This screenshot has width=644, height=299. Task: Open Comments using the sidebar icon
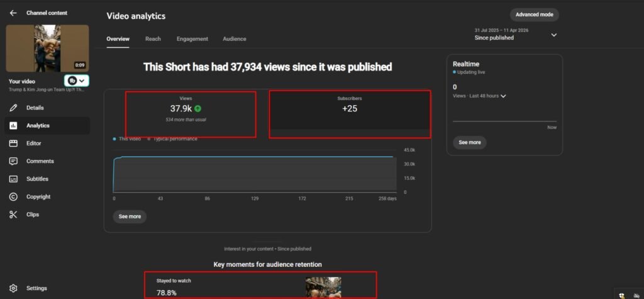tap(13, 161)
